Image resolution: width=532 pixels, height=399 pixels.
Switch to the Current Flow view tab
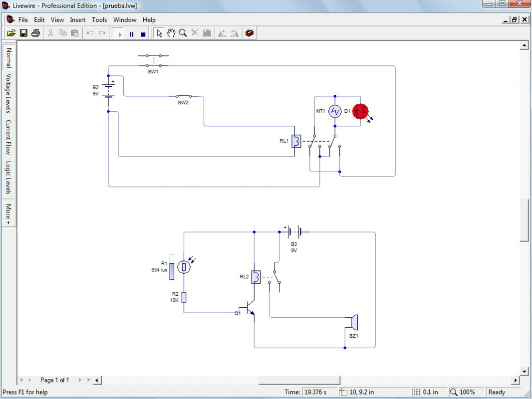(x=8, y=137)
